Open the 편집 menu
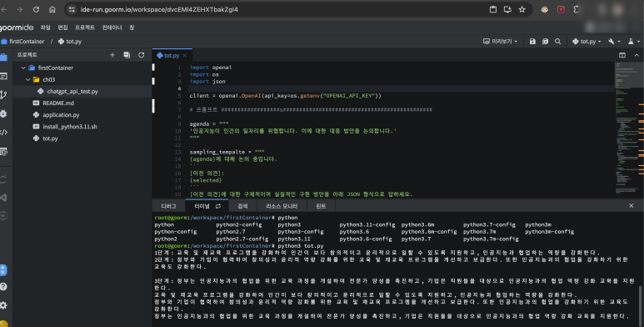The height and width of the screenshot is (327, 644). [x=62, y=28]
